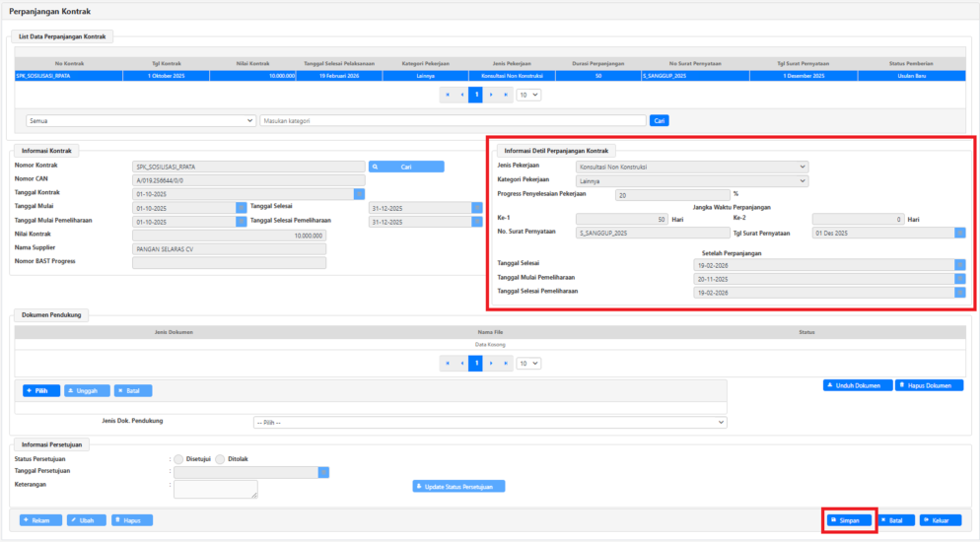Click Cari search button next to Nomor Kontrak

coord(406,167)
